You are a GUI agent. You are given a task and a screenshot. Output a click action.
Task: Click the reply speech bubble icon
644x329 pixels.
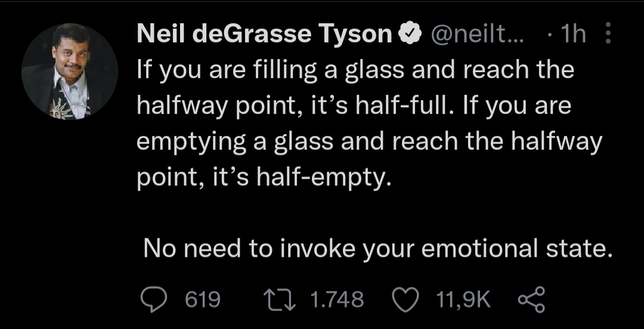[155, 299]
